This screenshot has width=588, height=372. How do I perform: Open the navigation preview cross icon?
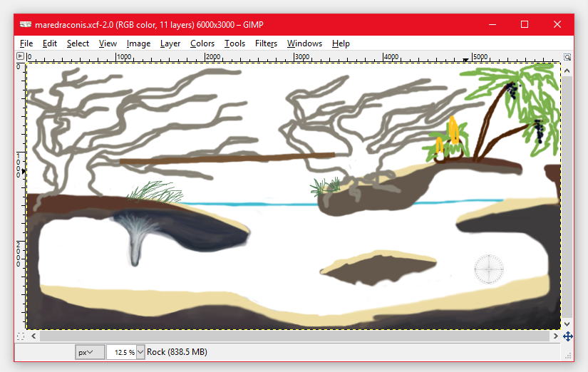click(x=568, y=336)
